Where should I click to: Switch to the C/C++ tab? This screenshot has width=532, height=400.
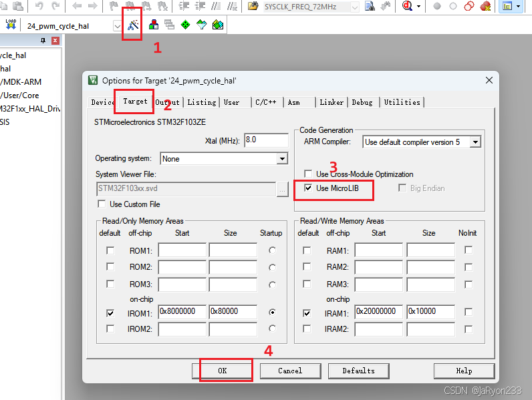[x=266, y=102]
